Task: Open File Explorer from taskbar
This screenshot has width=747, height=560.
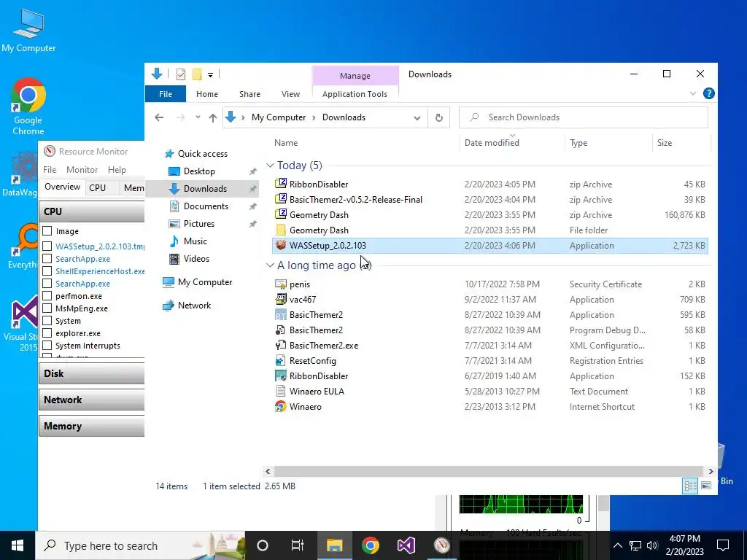Action: [334, 545]
